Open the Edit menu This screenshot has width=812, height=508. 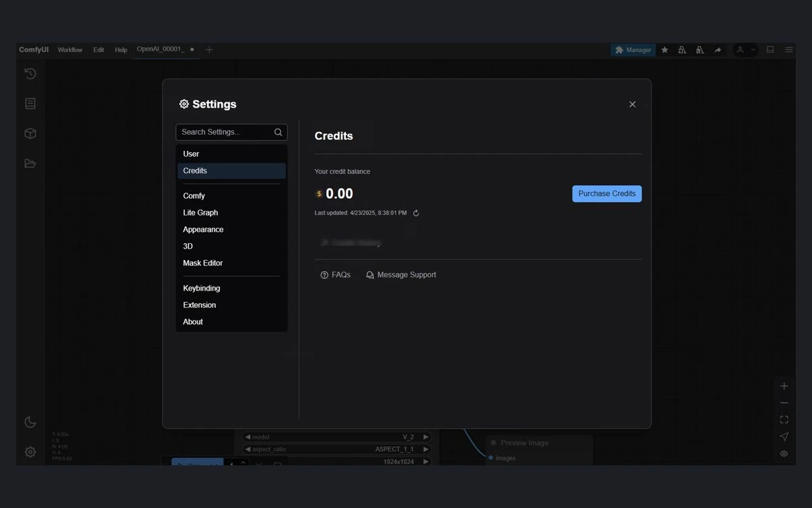[x=99, y=50]
